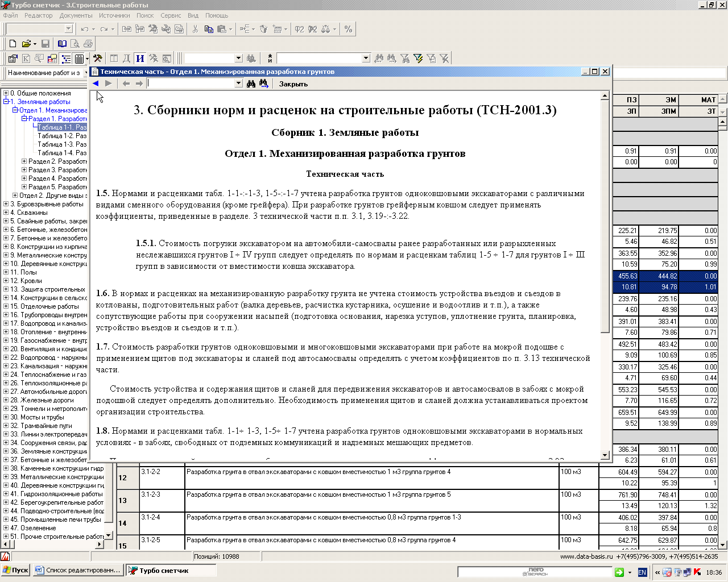Screen dimensions: 728x582
Task: Click the scales balance icon
Action: (326, 29)
